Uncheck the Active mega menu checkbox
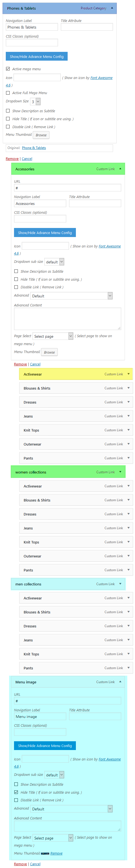This screenshot has height=868, width=135. click(x=8, y=69)
